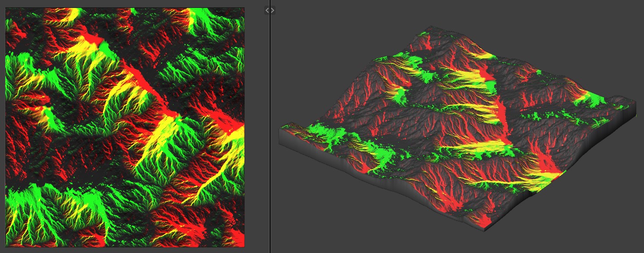Click the bottom-right corner of the 2D map

tap(244, 246)
